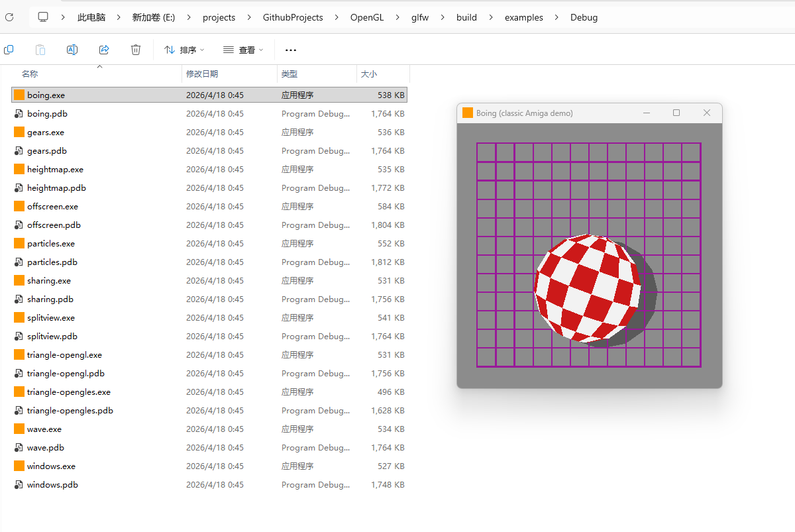Screen dimensions: 795x532
Task: Go to 新加卷 (E:) in breadcrumb
Action: (x=154, y=17)
